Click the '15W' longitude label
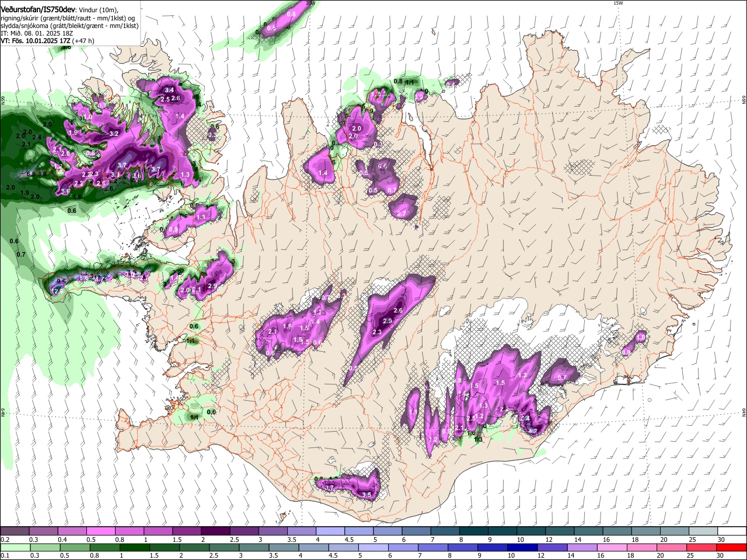Screen dimensions: 747x560 tap(619, 3)
